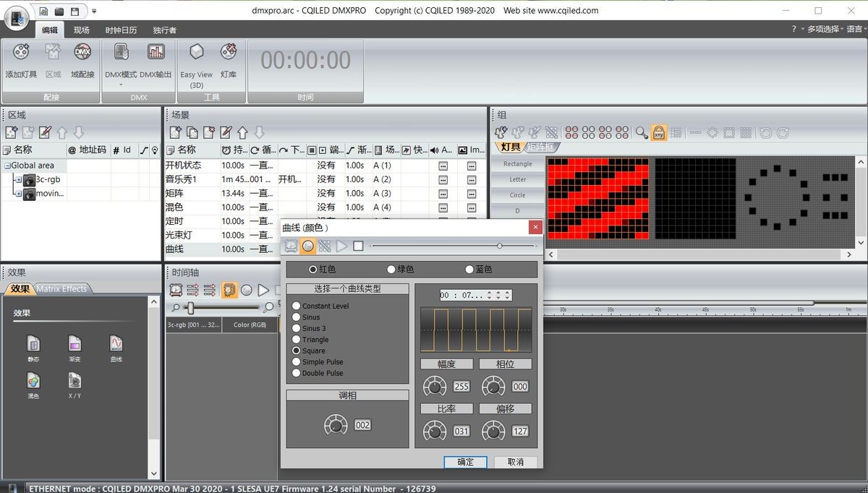Screen dimensions: 868x493
Task: Click the curve dialog's top slider handle
Action: point(499,246)
